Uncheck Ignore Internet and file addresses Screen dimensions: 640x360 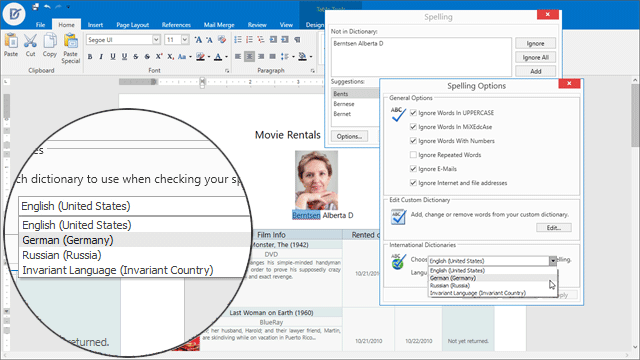413,183
